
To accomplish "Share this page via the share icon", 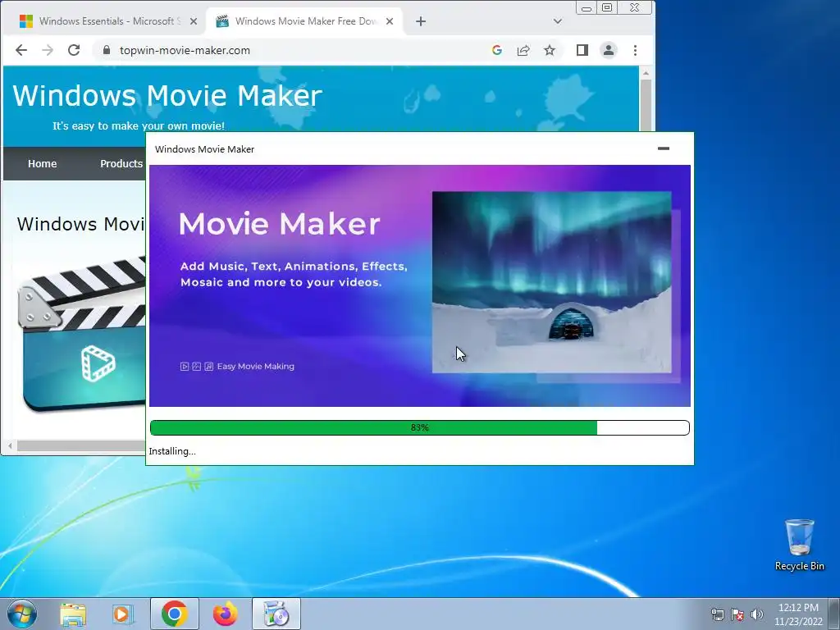I will [523, 50].
